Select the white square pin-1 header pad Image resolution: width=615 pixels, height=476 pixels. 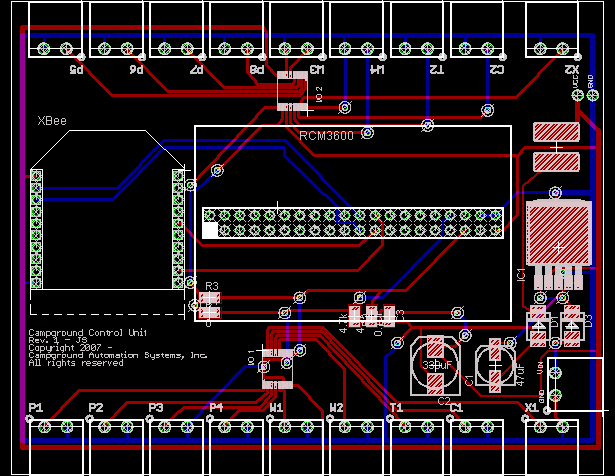(x=210, y=230)
